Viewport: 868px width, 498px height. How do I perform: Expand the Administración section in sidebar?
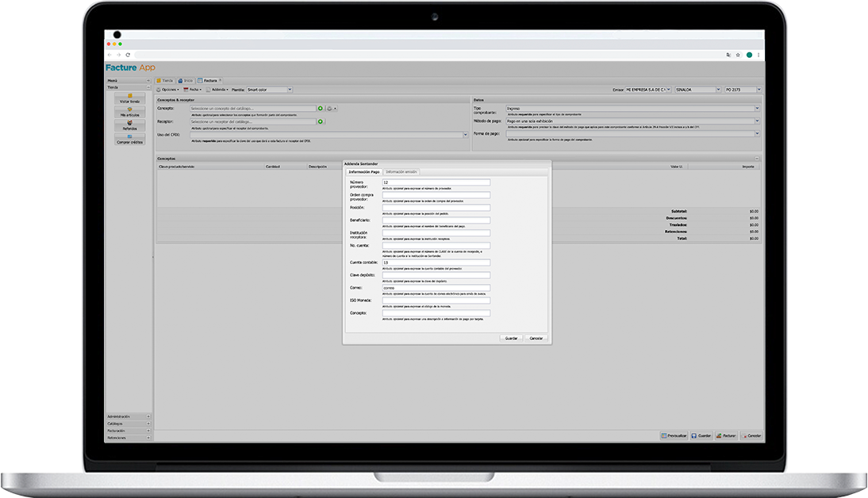click(x=129, y=416)
